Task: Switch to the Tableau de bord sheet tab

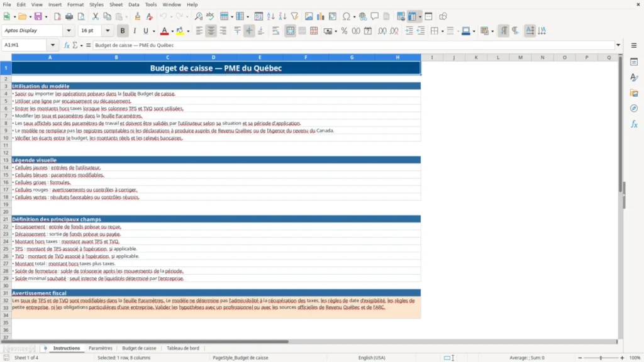Action: pos(183,348)
